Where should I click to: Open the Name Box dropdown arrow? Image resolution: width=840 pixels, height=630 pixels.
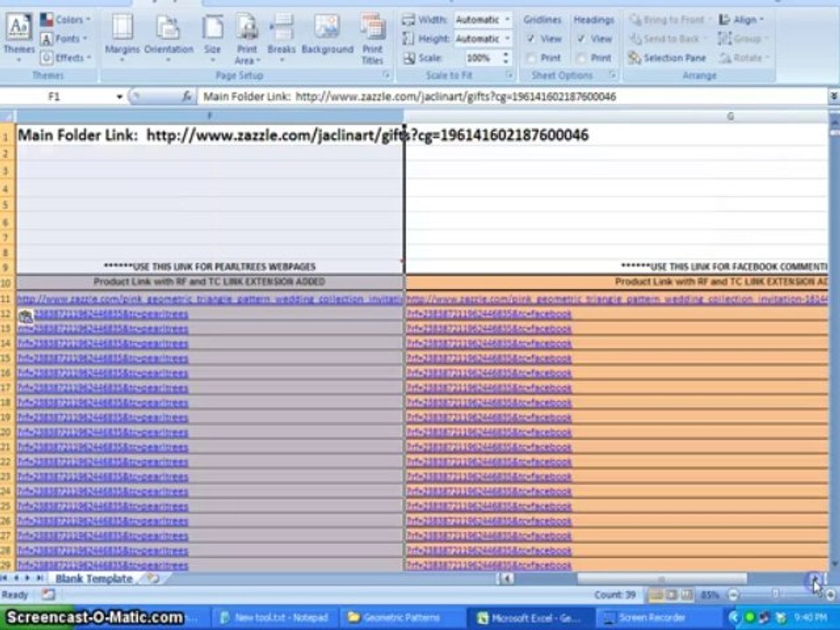click(x=120, y=97)
